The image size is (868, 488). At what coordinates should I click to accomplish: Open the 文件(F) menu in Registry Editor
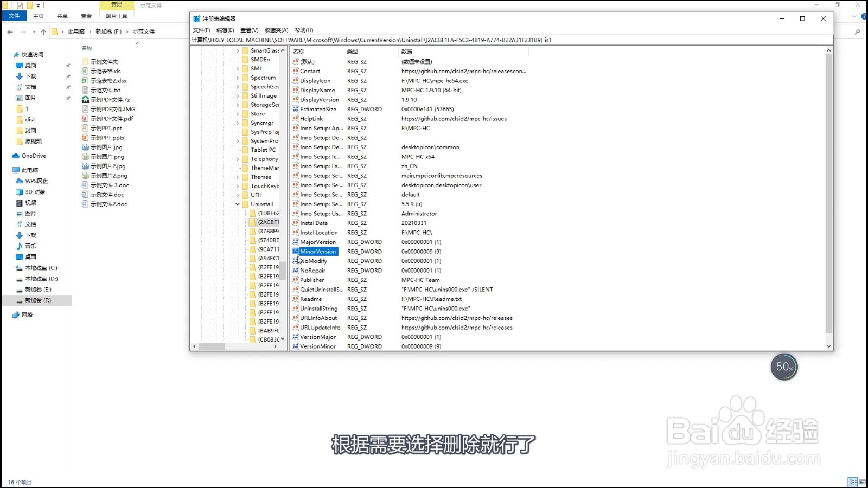click(201, 30)
